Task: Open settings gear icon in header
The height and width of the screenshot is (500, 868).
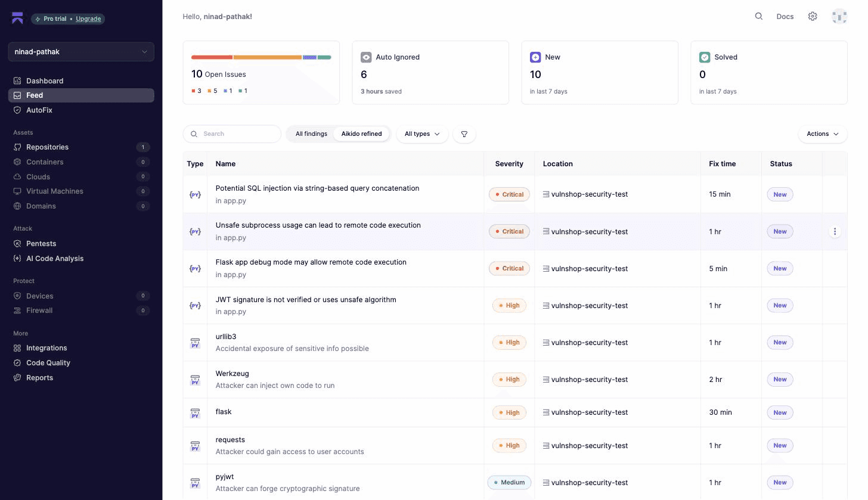Action: click(813, 16)
